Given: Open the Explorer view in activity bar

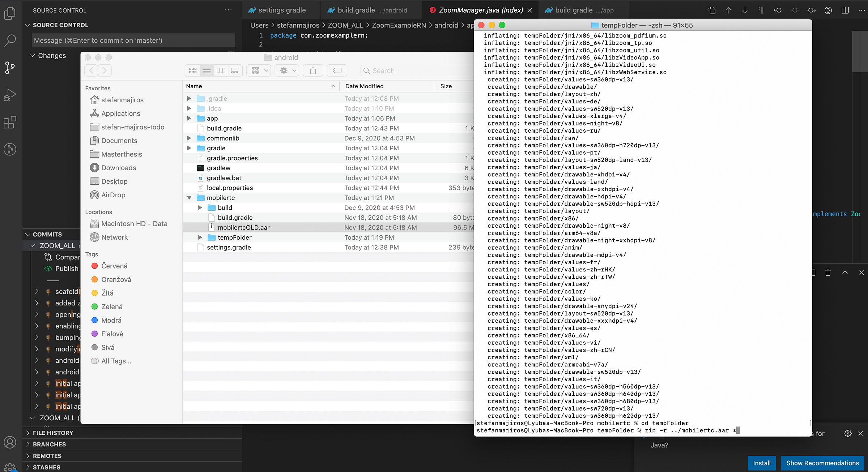Looking at the screenshot, I should (x=10, y=14).
